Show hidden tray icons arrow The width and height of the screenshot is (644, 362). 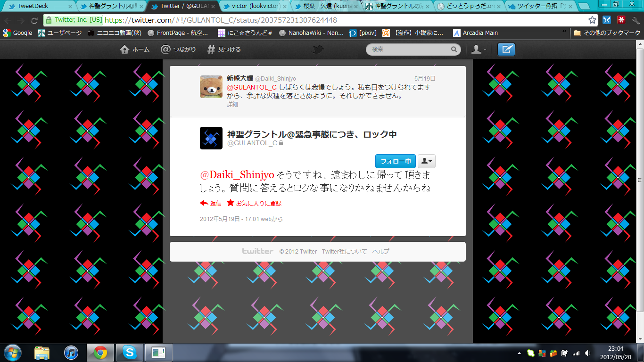[x=519, y=353]
